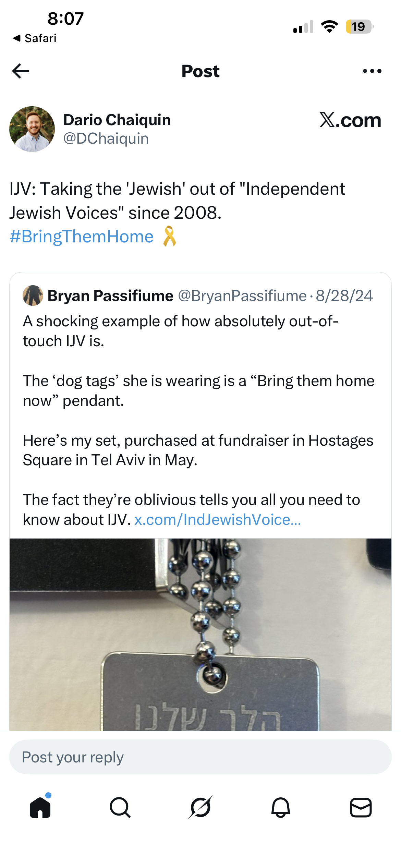Screen dimensions: 401x868
Task: Open the Search tab
Action: (120, 807)
